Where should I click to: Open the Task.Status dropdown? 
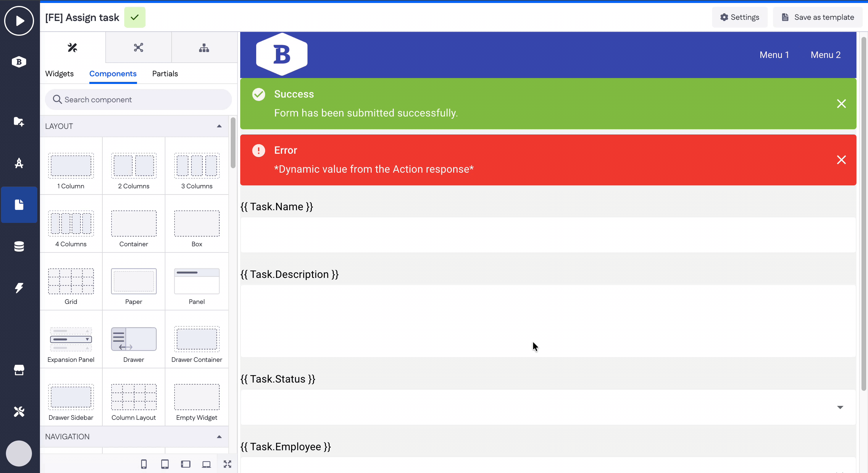tap(840, 407)
